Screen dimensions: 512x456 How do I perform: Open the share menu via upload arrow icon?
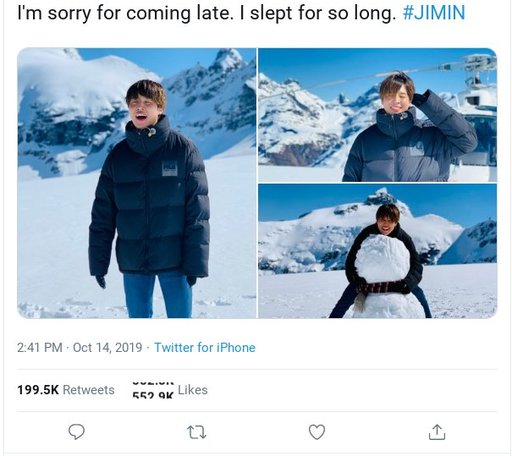click(437, 432)
